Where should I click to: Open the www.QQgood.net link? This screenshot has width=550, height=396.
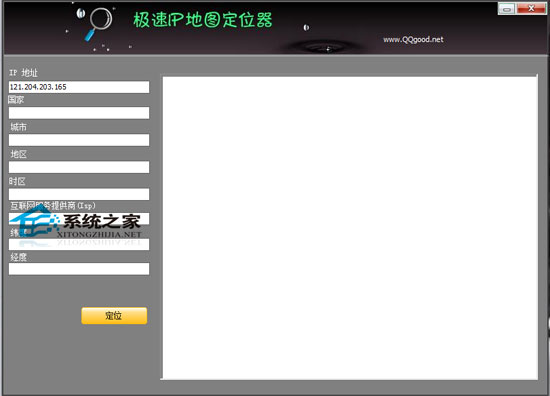pos(413,39)
